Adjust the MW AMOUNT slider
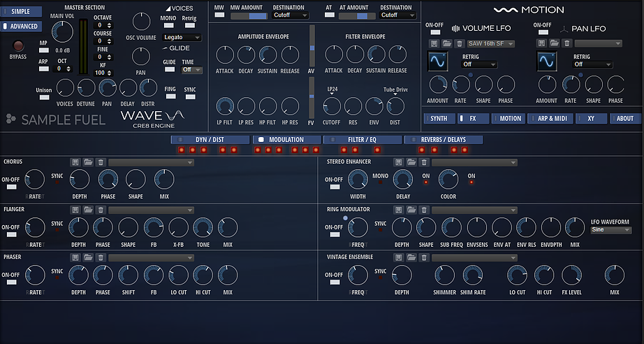 [249, 16]
